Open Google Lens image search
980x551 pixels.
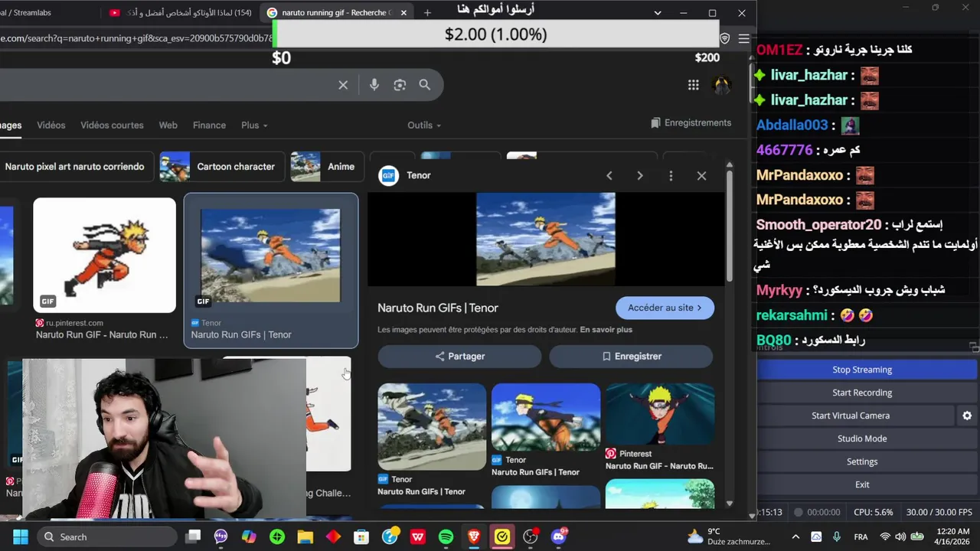point(400,85)
